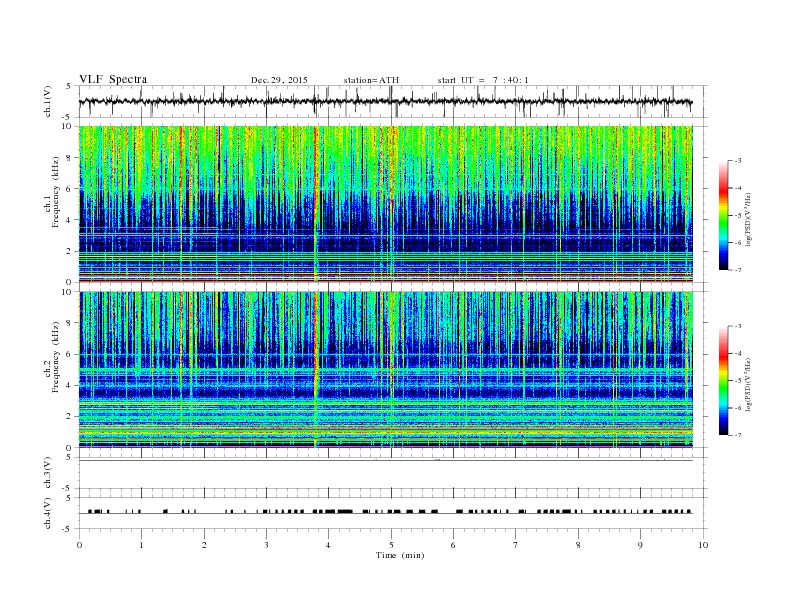Select the date text "Dec. 29, 2015"
Image resolution: width=792 pixels, height=612 pixels.
coord(279,80)
